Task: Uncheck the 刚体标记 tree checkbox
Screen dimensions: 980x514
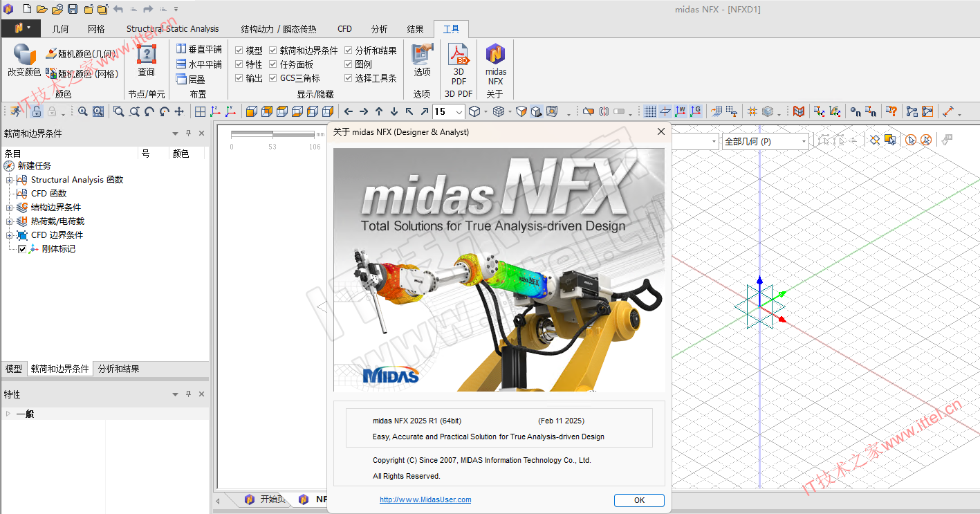Action: tap(22, 249)
